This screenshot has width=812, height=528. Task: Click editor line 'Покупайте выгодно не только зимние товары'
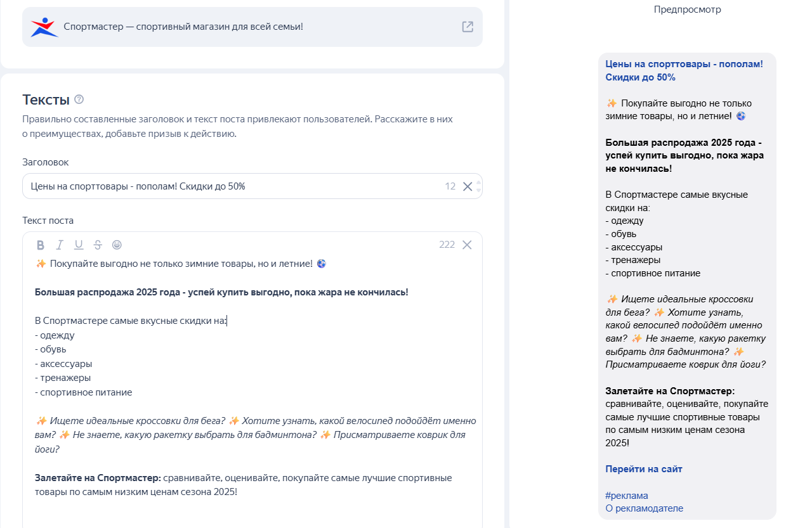tap(181, 264)
